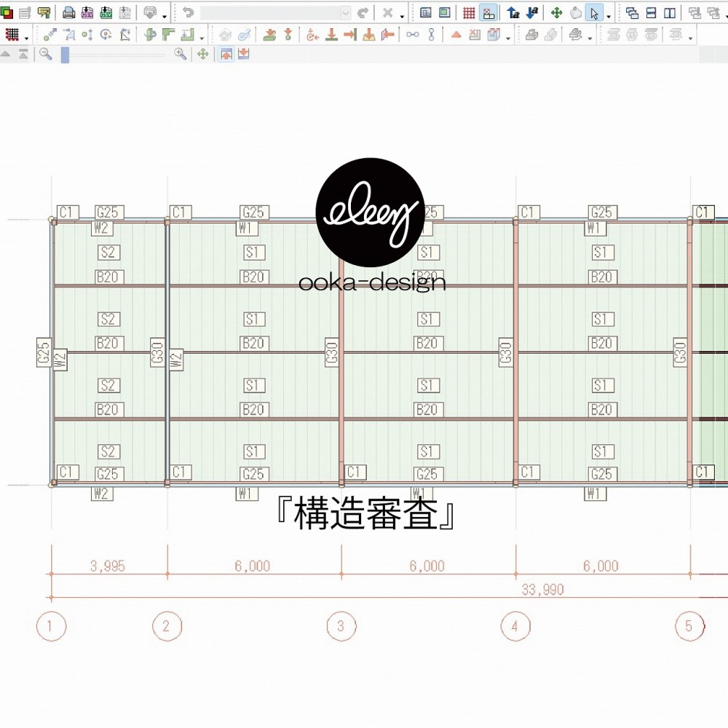Click the orange down-arrow on line load icon
The height and width of the screenshot is (728, 728).
click(x=331, y=35)
